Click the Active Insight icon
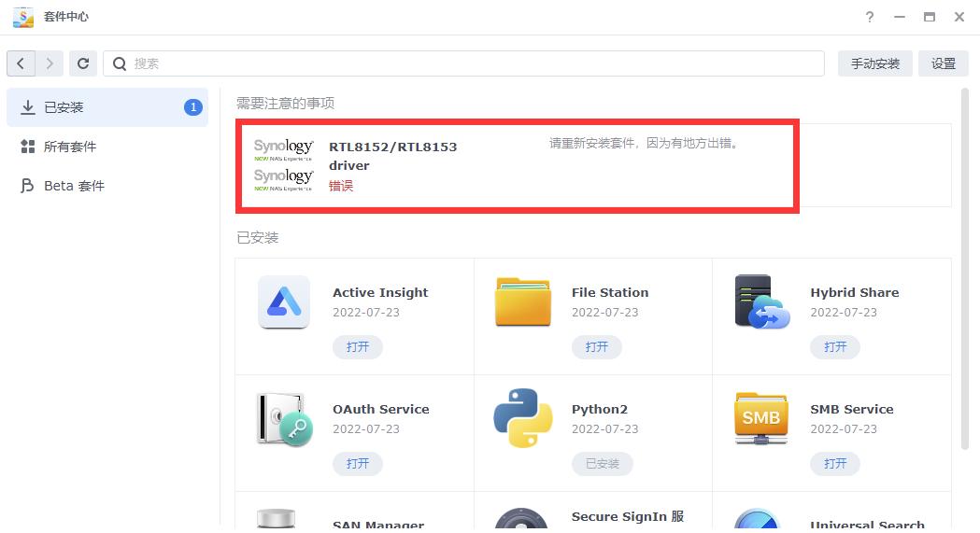Screen dimensions: 980x533 [x=284, y=302]
